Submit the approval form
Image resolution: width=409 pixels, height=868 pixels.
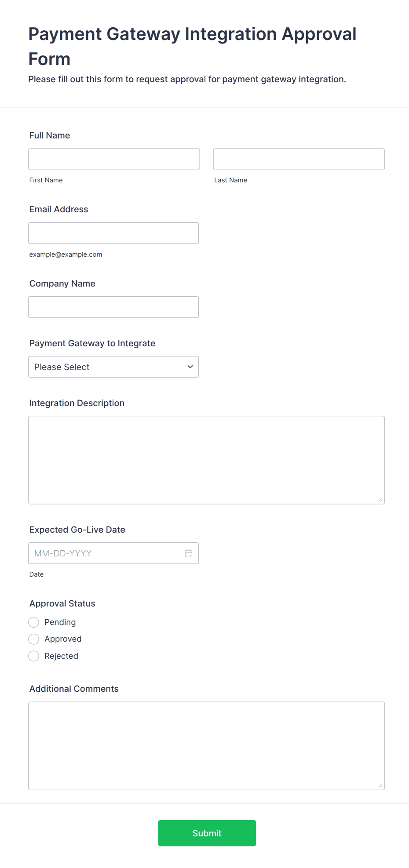207,833
